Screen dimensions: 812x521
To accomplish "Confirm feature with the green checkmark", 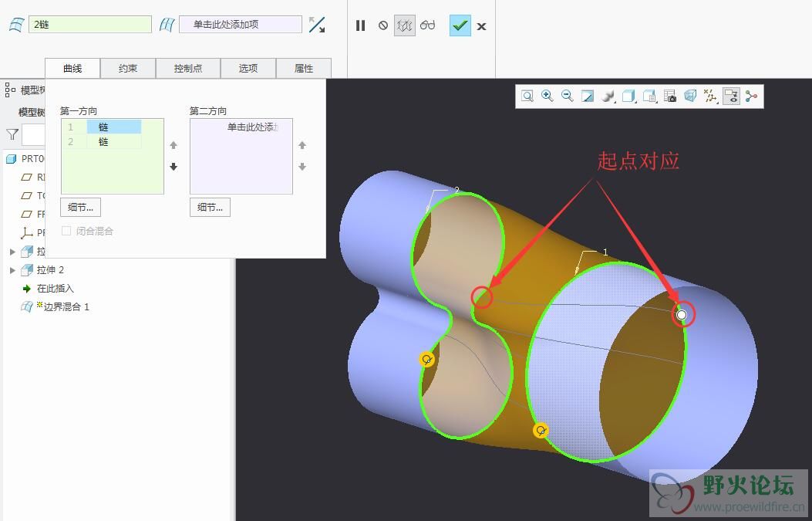I will point(460,25).
